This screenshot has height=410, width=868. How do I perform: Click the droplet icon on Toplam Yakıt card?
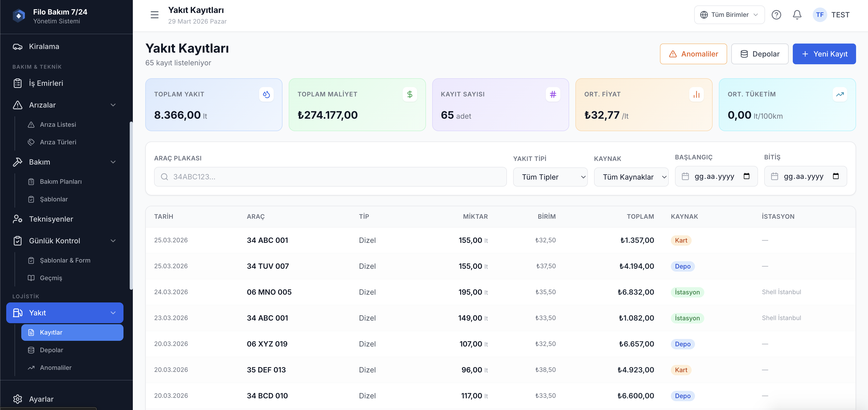coord(266,94)
